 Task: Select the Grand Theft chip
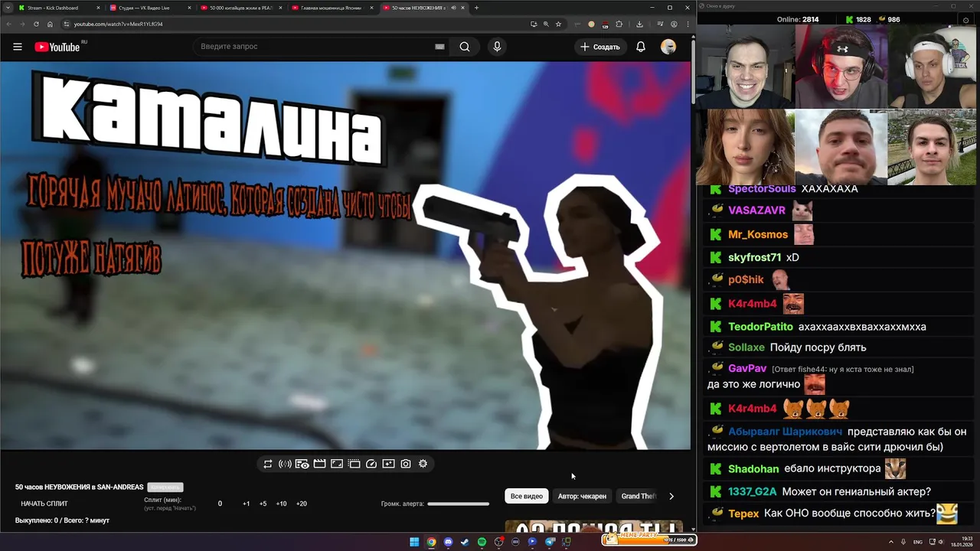639,496
